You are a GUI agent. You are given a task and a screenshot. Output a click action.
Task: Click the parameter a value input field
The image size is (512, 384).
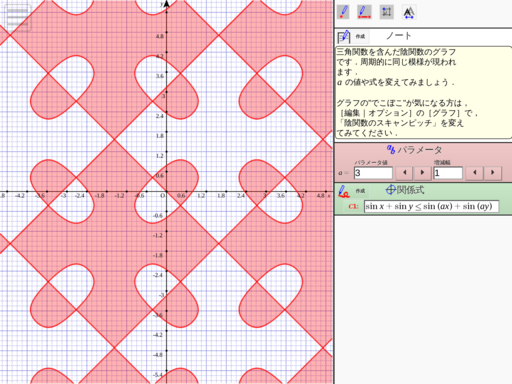click(x=373, y=173)
